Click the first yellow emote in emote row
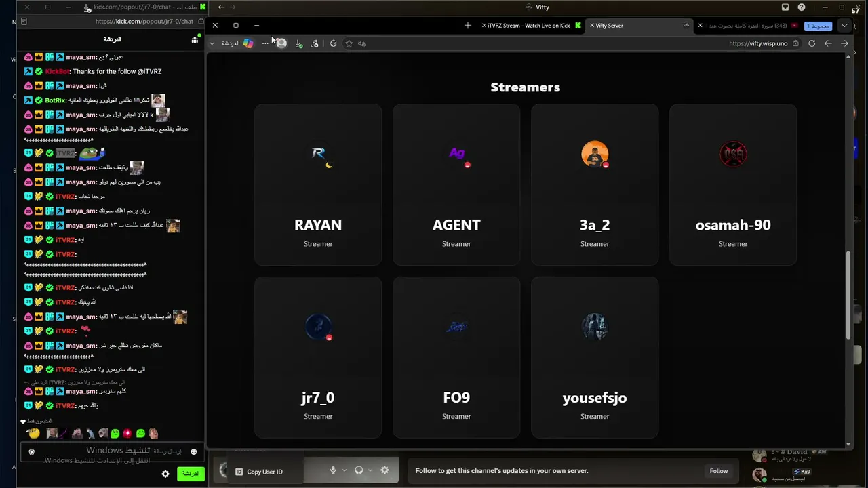The width and height of the screenshot is (868, 488). pos(33,434)
